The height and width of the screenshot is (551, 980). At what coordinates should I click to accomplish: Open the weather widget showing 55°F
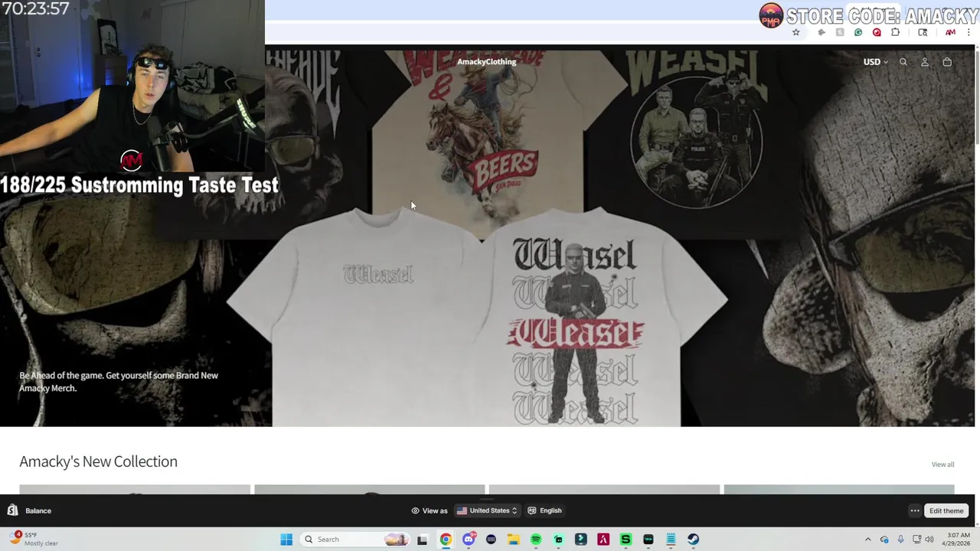coord(34,540)
